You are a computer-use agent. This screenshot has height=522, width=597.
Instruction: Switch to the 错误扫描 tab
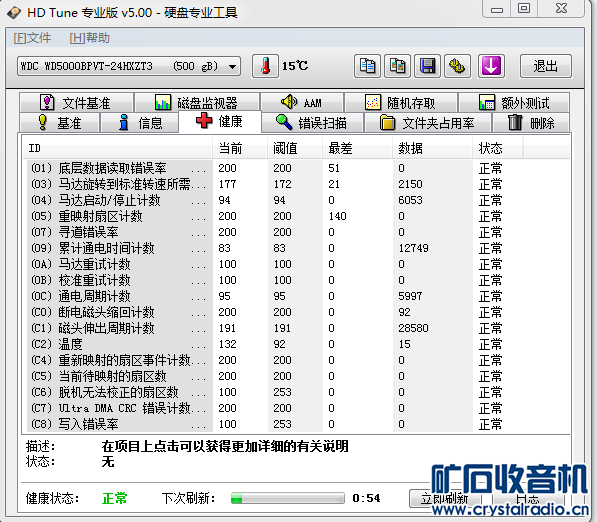pyautogui.click(x=312, y=123)
